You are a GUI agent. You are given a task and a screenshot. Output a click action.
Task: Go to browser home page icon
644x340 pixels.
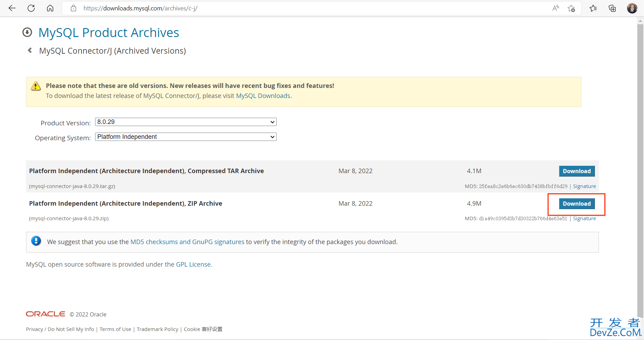click(x=50, y=8)
